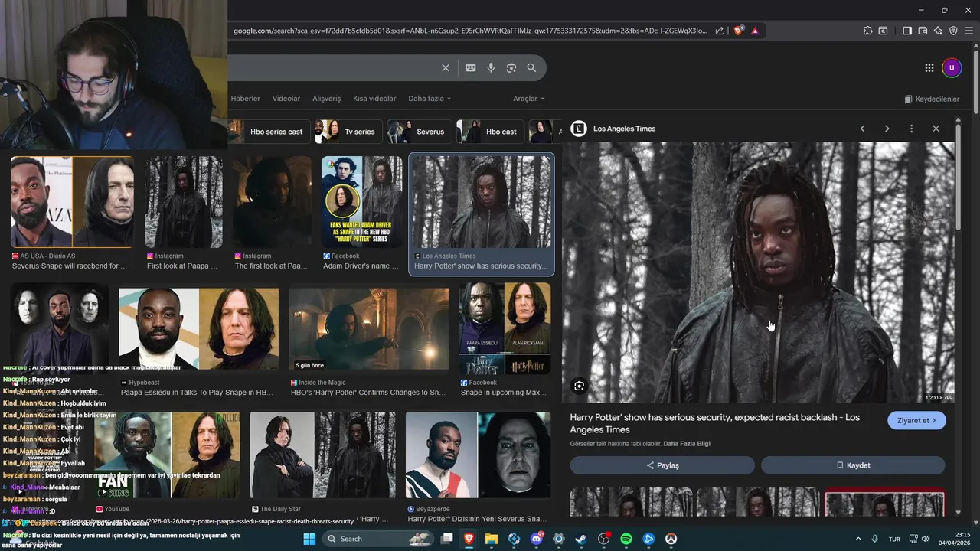Share the page via address bar icon
This screenshot has width=980, height=551.
[x=720, y=31]
